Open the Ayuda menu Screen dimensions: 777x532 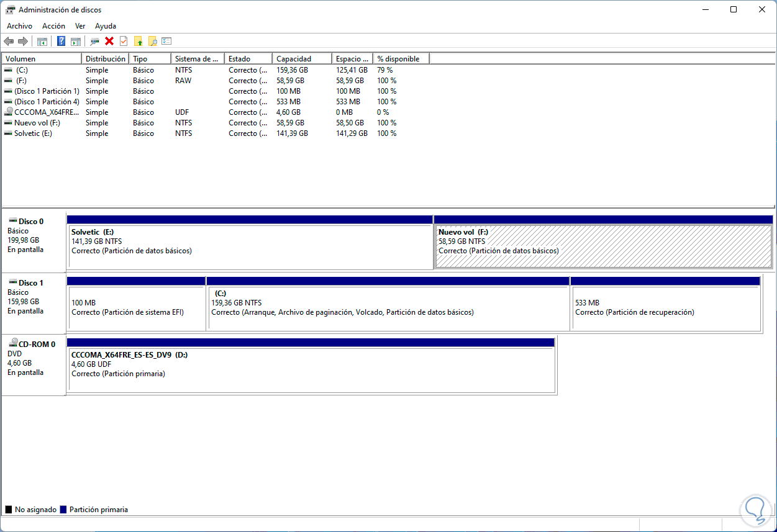[x=106, y=26]
